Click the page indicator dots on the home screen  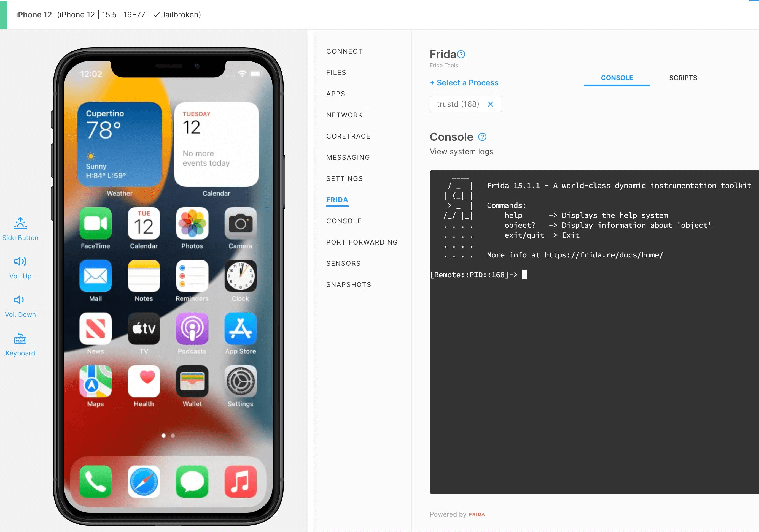(168, 436)
